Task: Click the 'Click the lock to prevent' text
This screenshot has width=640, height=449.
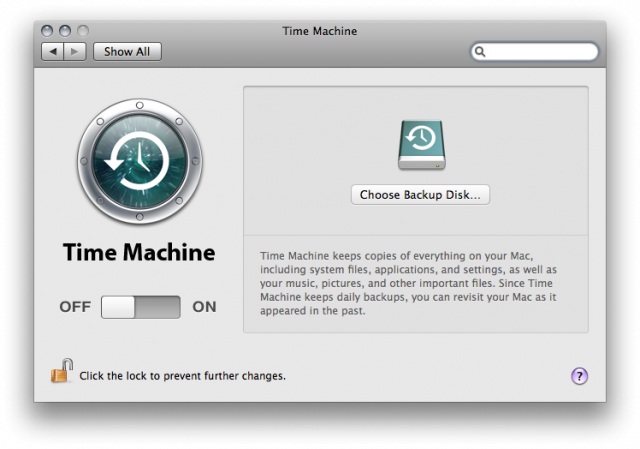Action: pyautogui.click(x=182, y=376)
